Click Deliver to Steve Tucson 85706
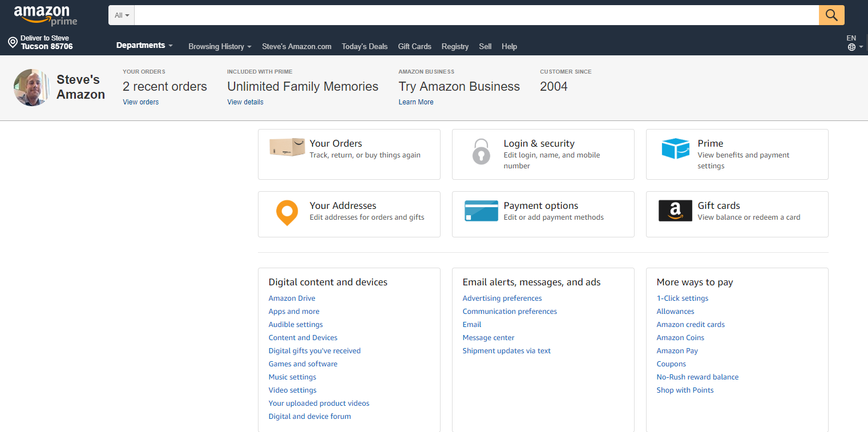Screen dimensions: 868x432 41,43
